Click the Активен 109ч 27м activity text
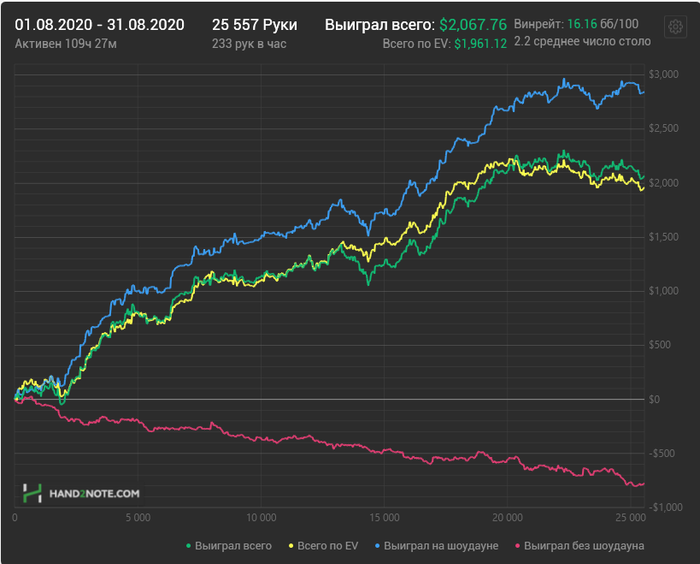 pyautogui.click(x=66, y=44)
